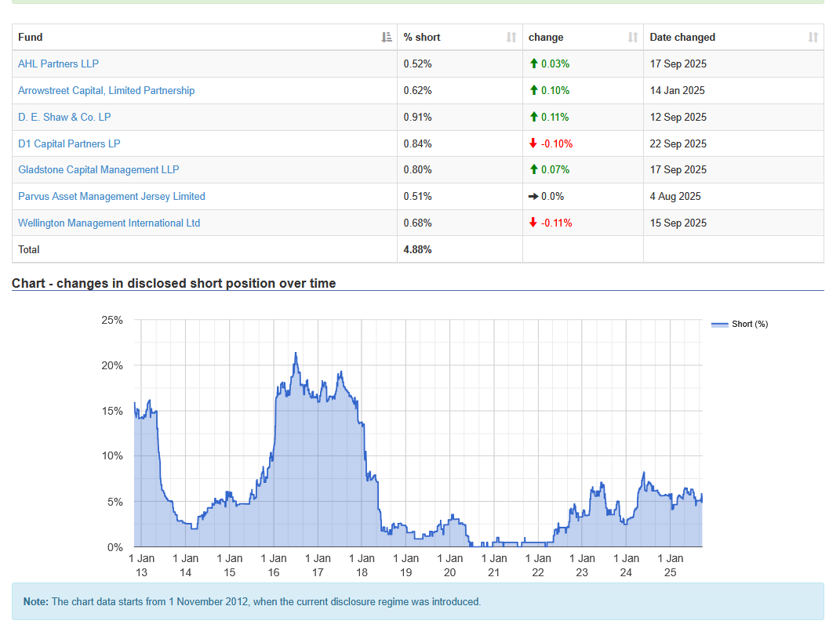Viewport: 840px width, 635px height.
Task: Click the 1 Jan 25 x-axis label
Action: coord(670,565)
